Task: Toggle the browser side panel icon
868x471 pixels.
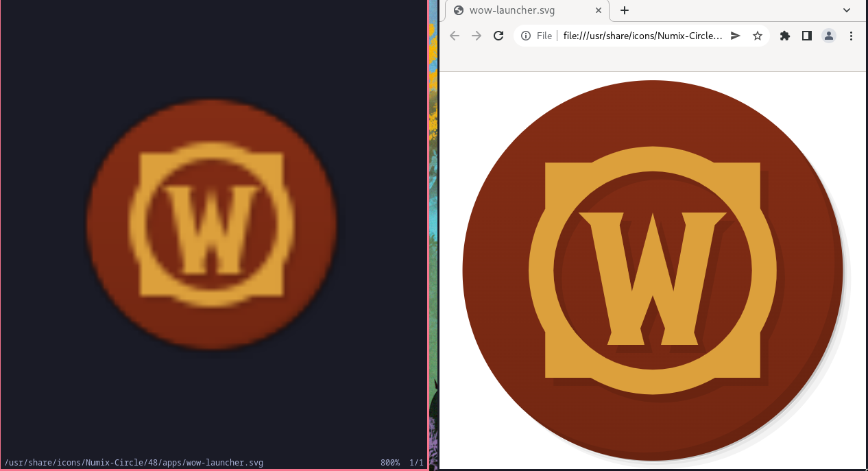Action: (807, 36)
